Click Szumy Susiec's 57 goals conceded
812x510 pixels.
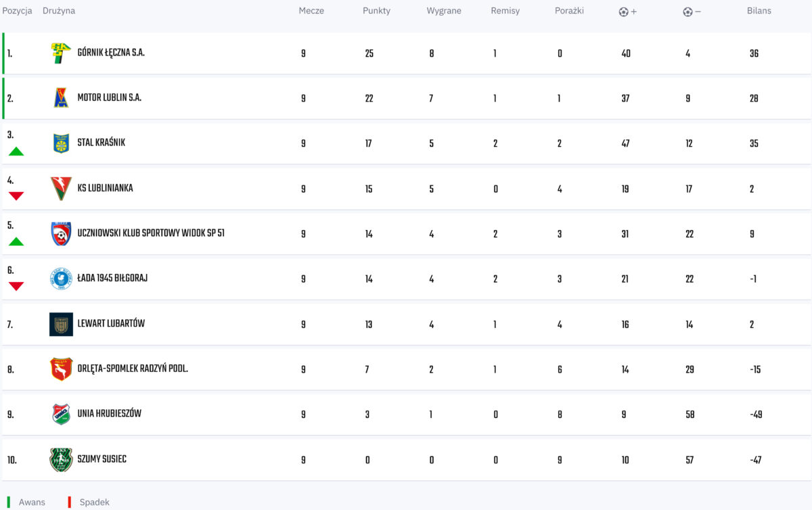coord(690,460)
